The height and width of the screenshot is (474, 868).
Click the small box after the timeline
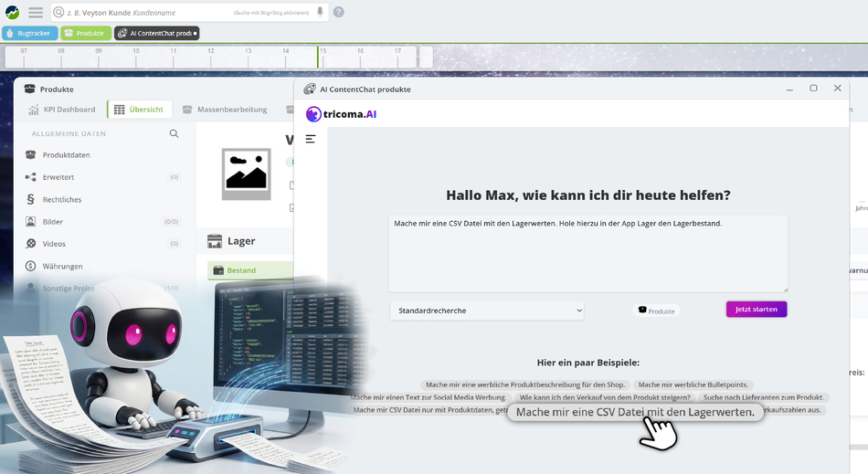[426, 57]
